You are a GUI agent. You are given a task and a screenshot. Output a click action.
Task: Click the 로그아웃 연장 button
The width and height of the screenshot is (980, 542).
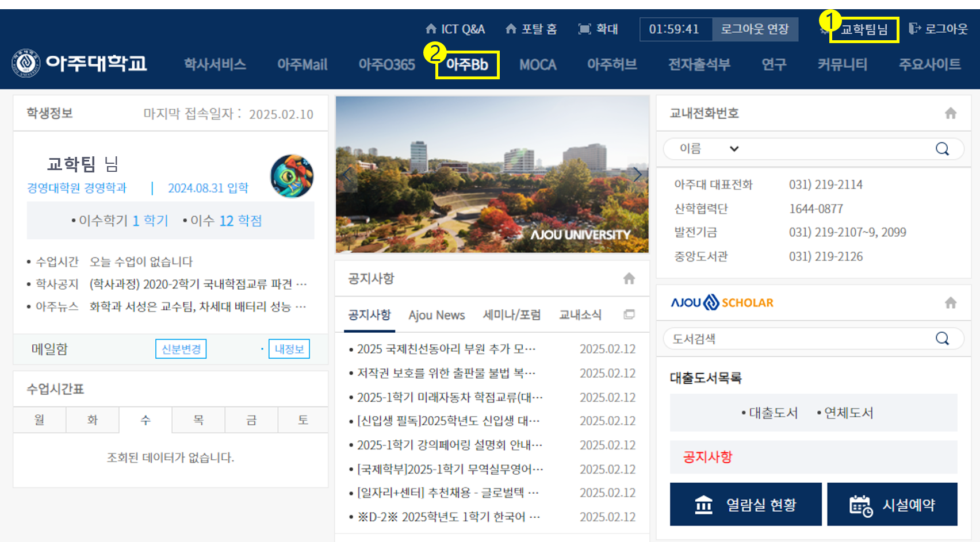point(755,29)
